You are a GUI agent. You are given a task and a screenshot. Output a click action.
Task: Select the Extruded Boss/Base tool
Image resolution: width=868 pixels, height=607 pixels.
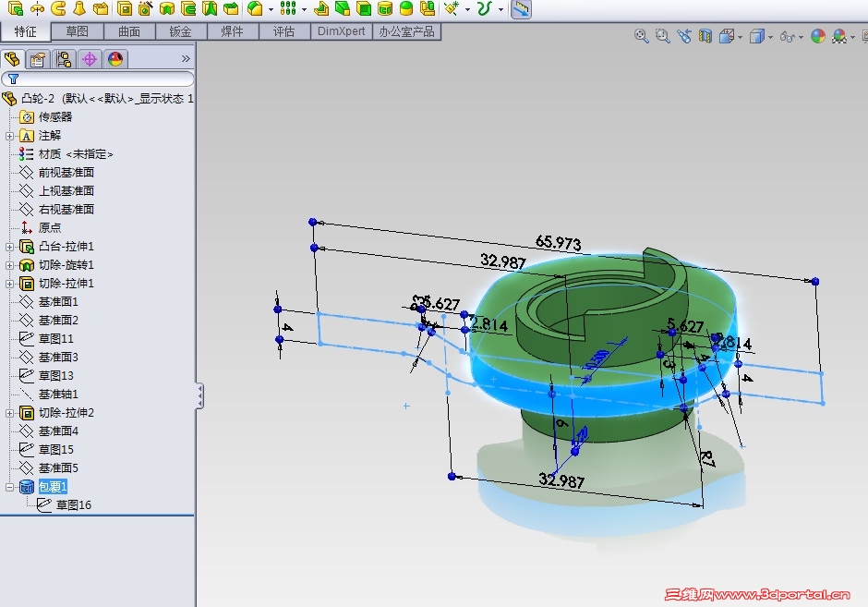tap(16, 7)
